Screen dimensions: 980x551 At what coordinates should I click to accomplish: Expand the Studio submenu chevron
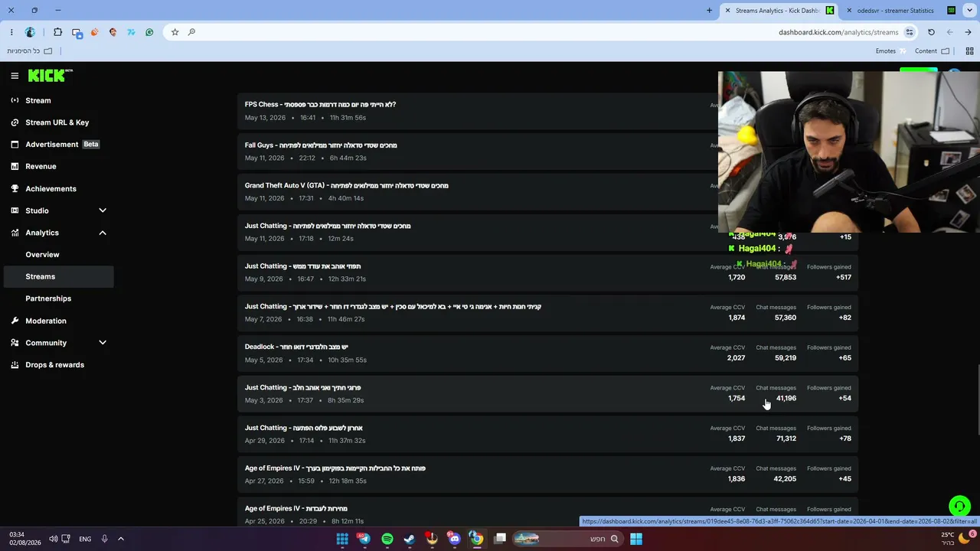coord(103,210)
